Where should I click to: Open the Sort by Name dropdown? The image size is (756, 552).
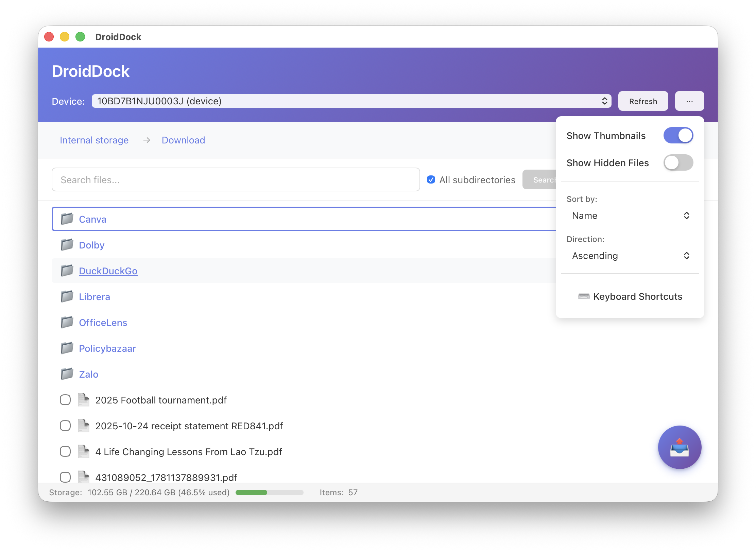click(630, 215)
